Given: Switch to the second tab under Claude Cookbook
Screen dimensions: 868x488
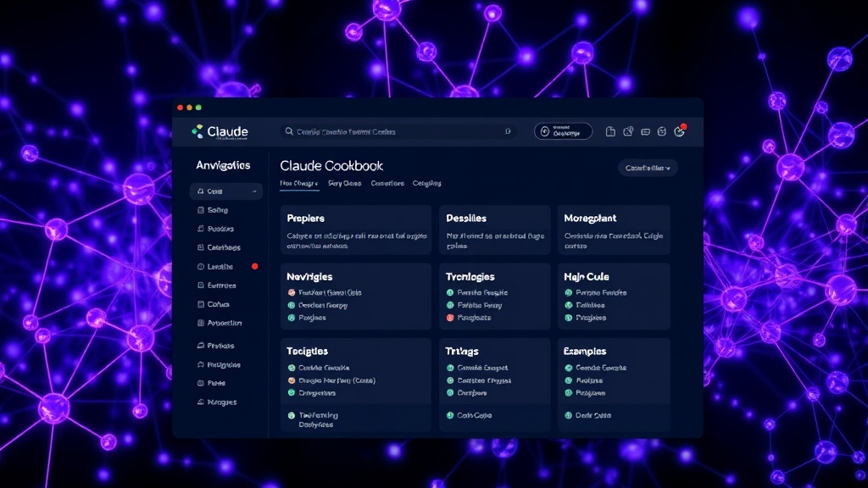Looking at the screenshot, I should click(344, 183).
